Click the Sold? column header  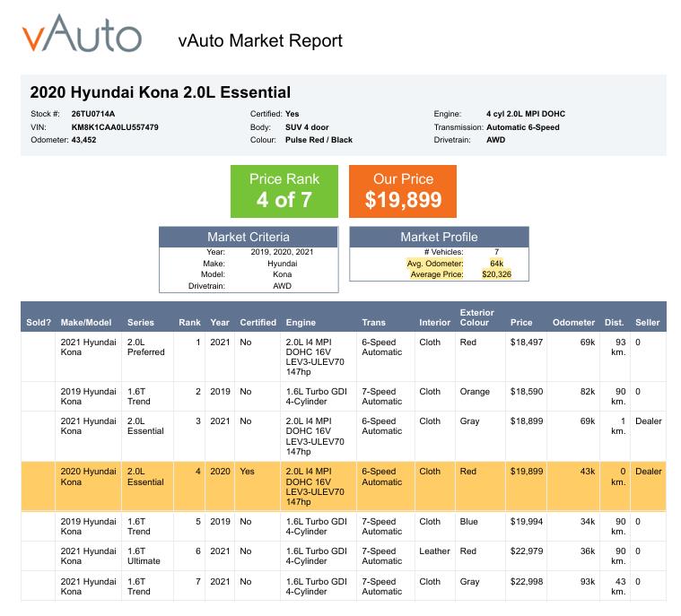click(x=39, y=322)
